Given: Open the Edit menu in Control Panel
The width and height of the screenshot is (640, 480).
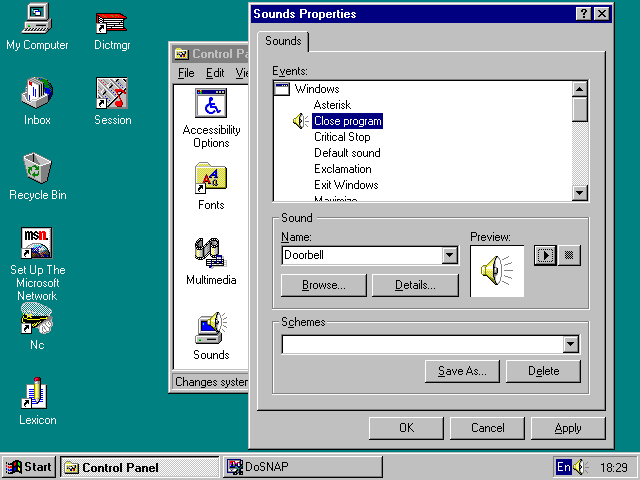Looking at the screenshot, I should [x=215, y=73].
